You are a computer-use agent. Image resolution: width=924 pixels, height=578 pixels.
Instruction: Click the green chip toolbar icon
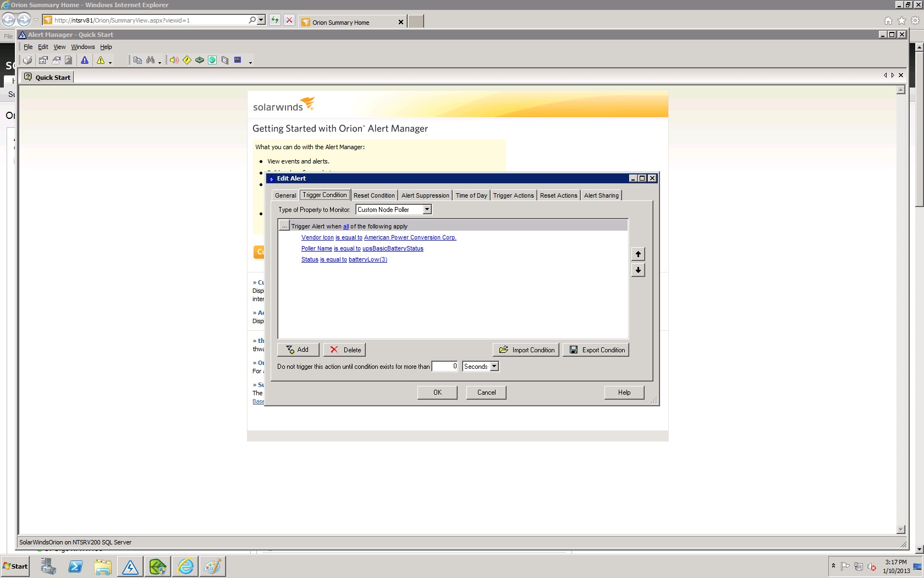click(200, 61)
